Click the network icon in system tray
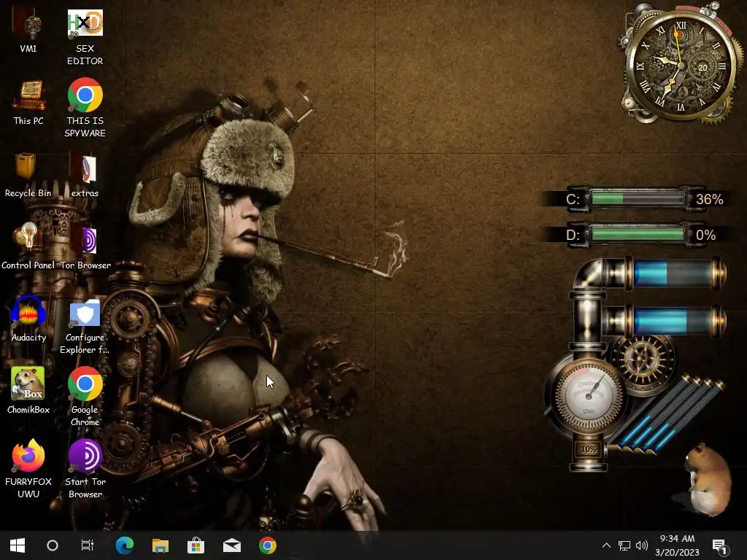The width and height of the screenshot is (747, 560). click(x=624, y=545)
